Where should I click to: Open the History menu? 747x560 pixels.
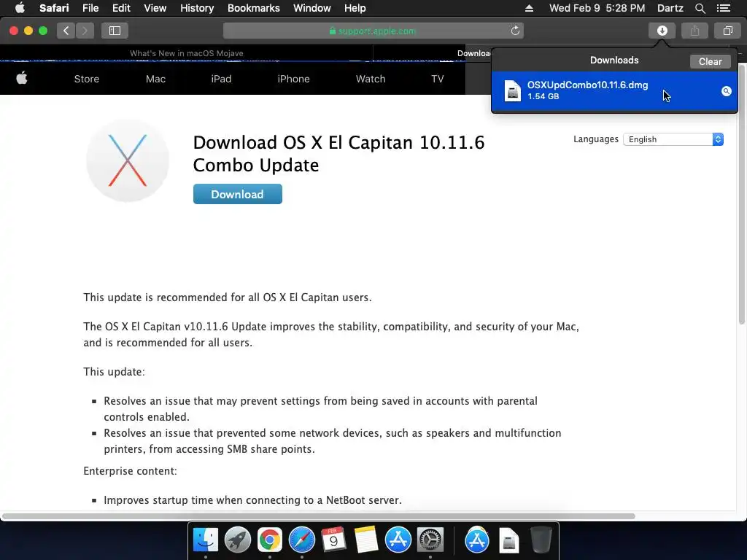[197, 8]
